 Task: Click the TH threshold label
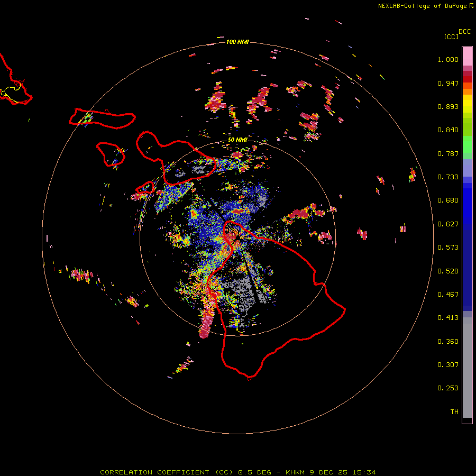pos(454,412)
